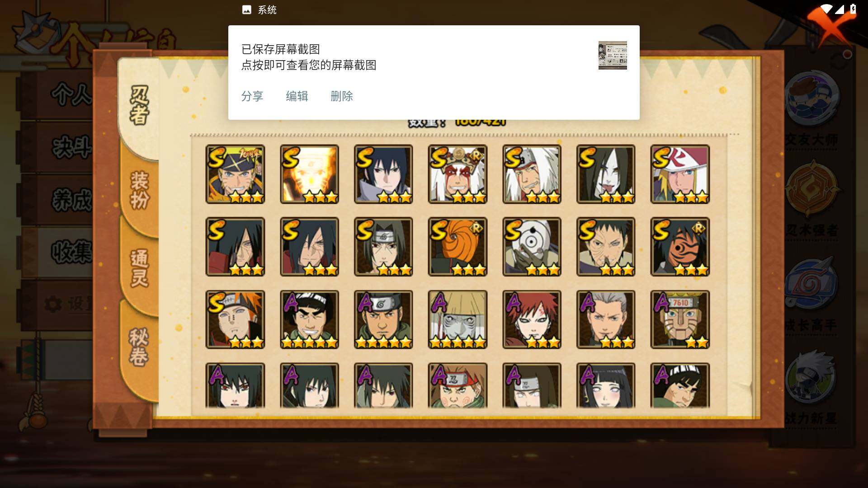Switch to the 忍者 side tab
Image resolution: width=868 pixels, height=488 pixels.
(x=139, y=105)
